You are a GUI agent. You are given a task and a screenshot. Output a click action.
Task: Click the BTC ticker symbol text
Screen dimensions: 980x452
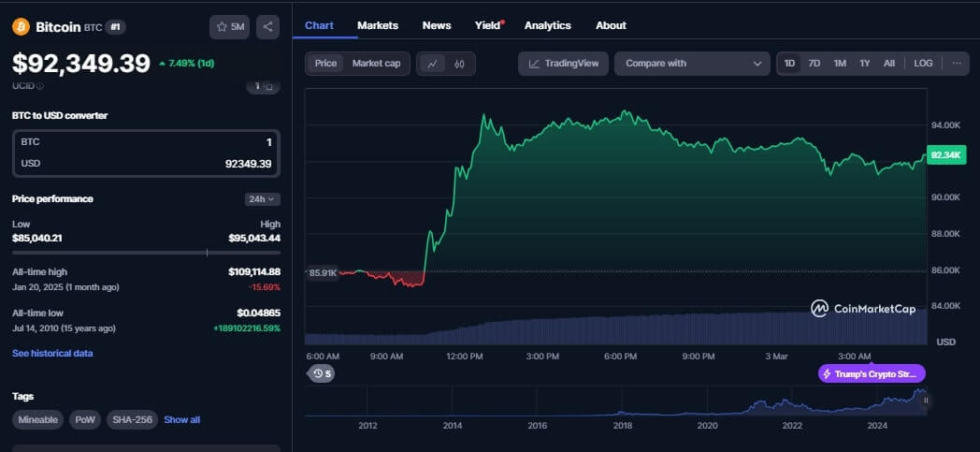point(93,27)
